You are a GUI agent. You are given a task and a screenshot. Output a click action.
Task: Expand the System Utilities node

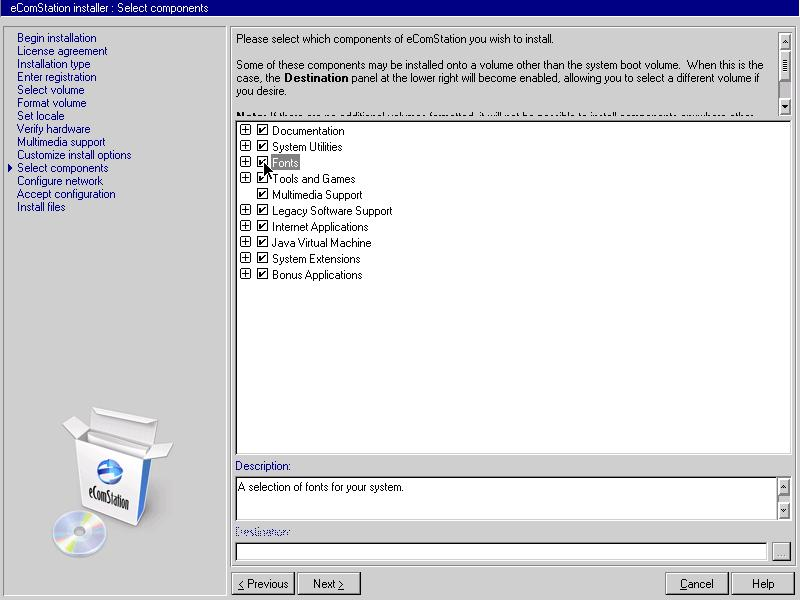(x=245, y=145)
